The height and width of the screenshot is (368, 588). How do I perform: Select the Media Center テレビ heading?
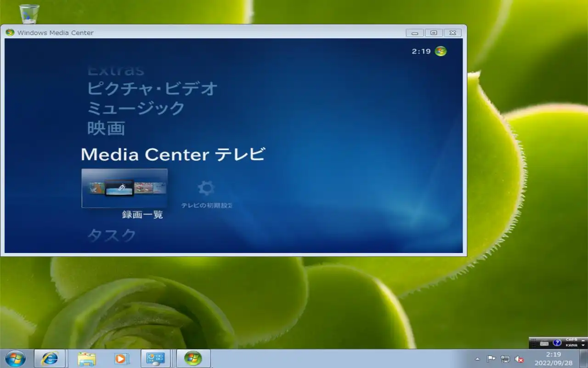pyautogui.click(x=173, y=155)
